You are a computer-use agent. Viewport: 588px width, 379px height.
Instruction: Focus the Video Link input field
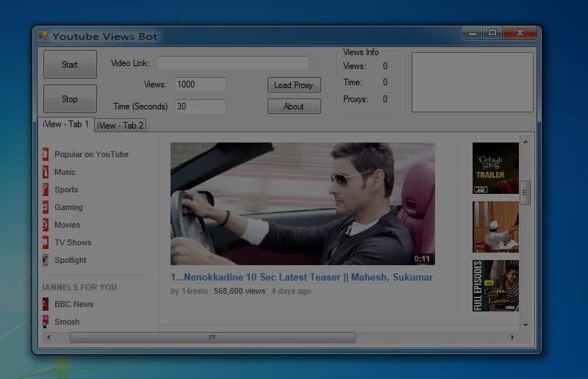tap(233, 63)
